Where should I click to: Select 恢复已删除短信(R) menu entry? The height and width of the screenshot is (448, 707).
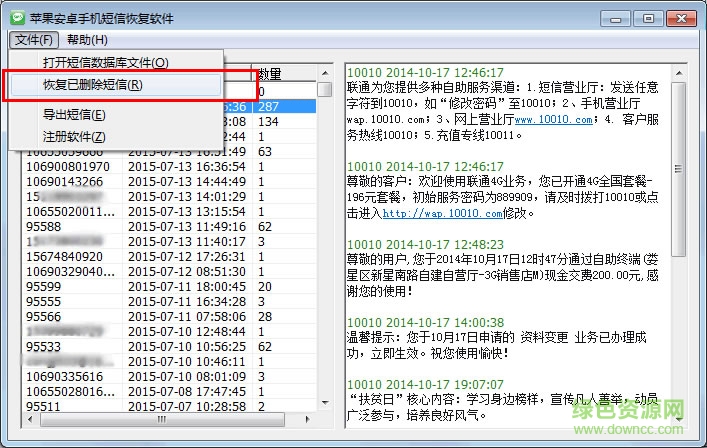pyautogui.click(x=116, y=85)
